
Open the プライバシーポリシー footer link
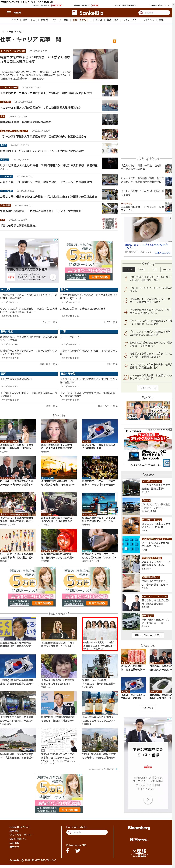[21, 835]
